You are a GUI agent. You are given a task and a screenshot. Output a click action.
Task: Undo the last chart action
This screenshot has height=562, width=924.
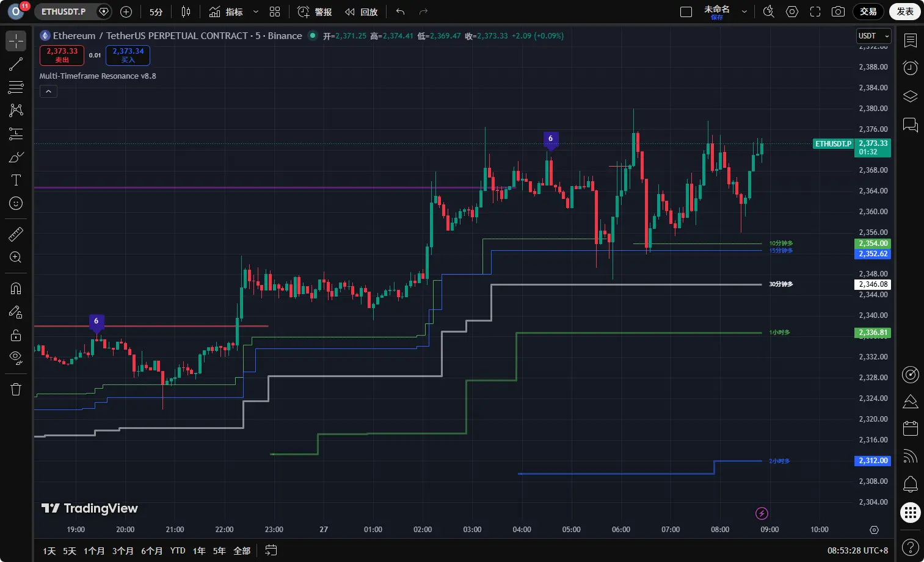(x=400, y=12)
